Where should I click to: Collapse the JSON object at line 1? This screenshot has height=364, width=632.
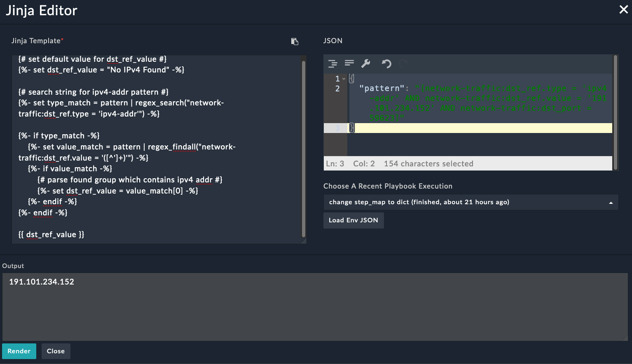(x=344, y=79)
